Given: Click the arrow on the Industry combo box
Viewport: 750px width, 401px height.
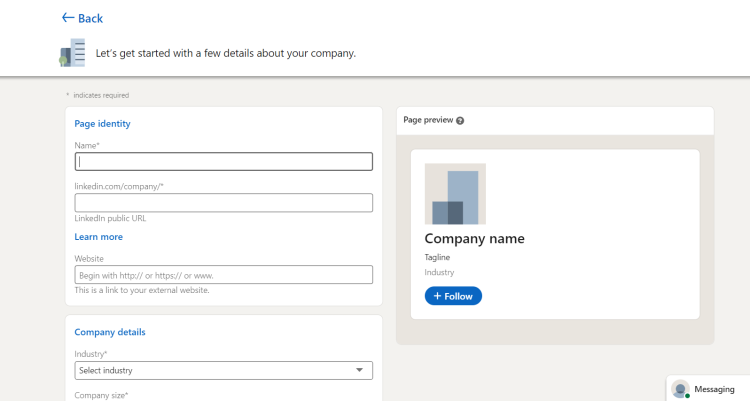Looking at the screenshot, I should (360, 370).
